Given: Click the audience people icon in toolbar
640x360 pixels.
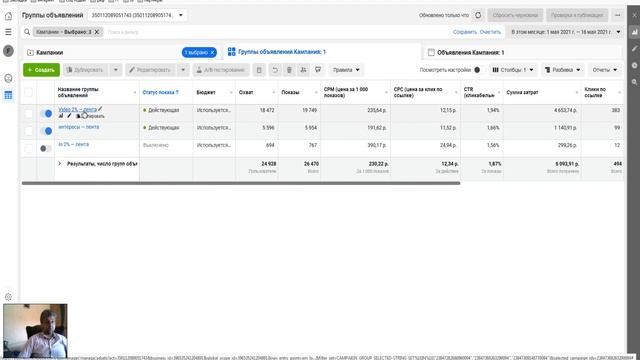Looking at the screenshot, I should pyautogui.click(x=303, y=70).
